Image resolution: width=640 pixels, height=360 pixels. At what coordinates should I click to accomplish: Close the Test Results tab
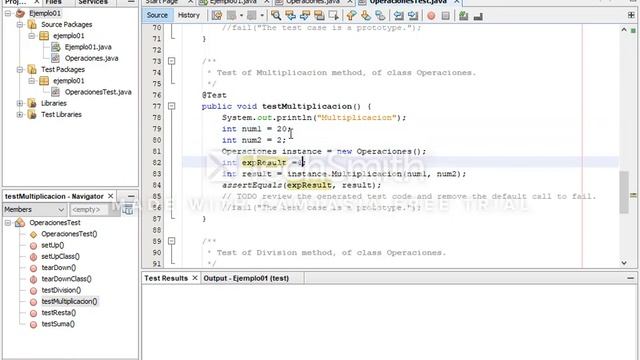pos(195,278)
